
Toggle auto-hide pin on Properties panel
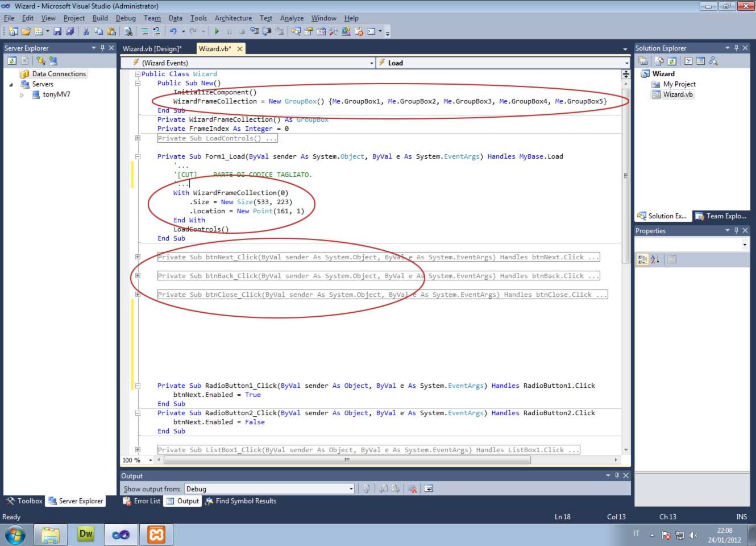736,230
